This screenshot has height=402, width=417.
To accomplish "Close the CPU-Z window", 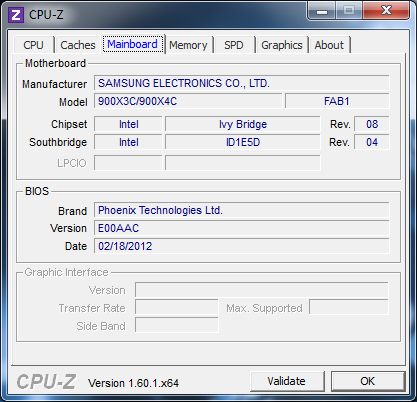I will [x=386, y=11].
